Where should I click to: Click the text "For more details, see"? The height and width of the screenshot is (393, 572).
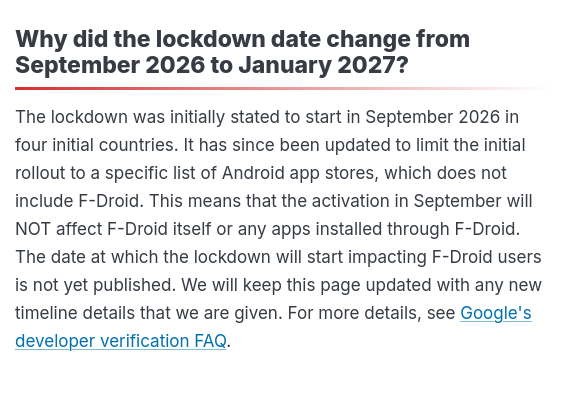[371, 313]
